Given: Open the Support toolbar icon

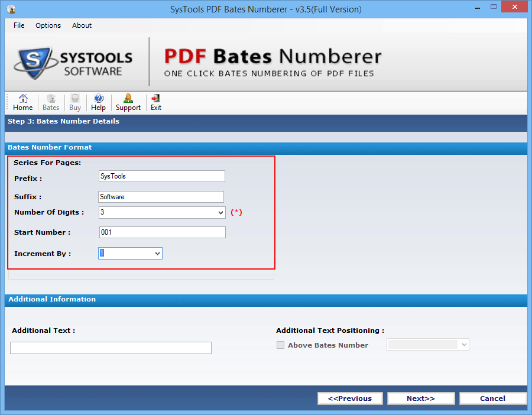Looking at the screenshot, I should click(x=128, y=102).
